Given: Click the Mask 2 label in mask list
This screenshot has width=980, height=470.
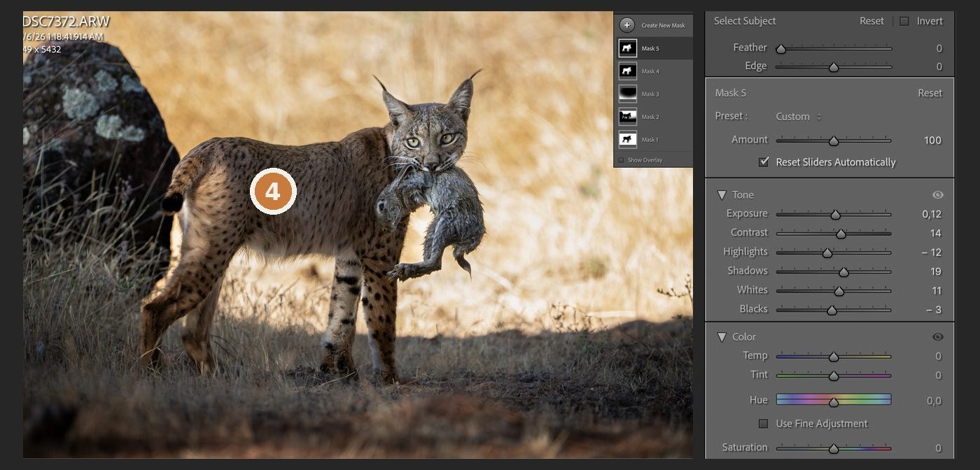Looking at the screenshot, I should click(650, 117).
